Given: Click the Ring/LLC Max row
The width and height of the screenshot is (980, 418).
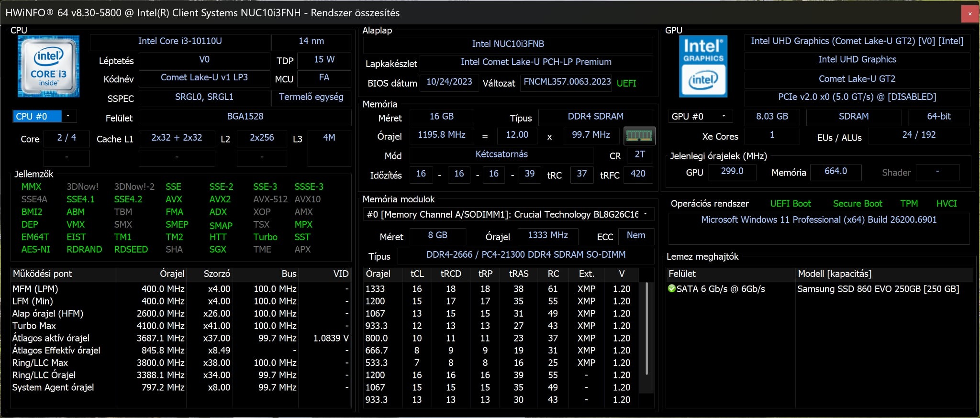Looking at the screenshot, I should [x=180, y=363].
